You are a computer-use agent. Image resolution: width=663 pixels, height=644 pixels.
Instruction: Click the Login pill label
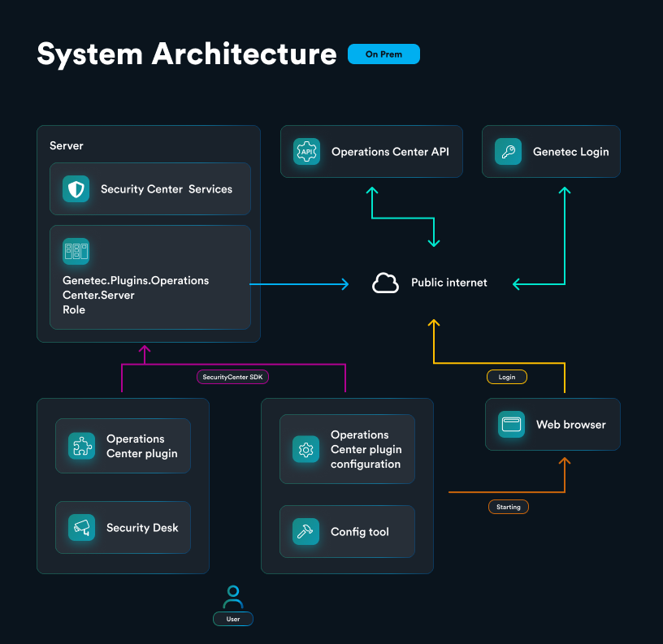point(507,377)
